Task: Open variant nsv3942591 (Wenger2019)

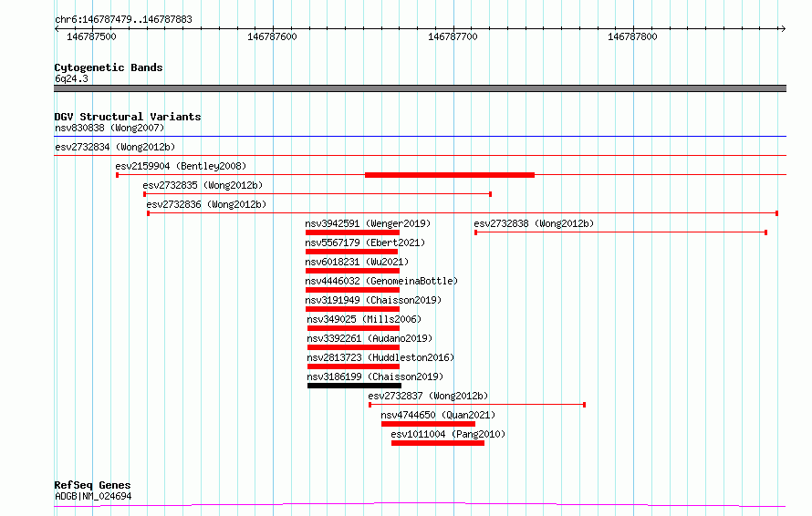Action: coord(368,223)
